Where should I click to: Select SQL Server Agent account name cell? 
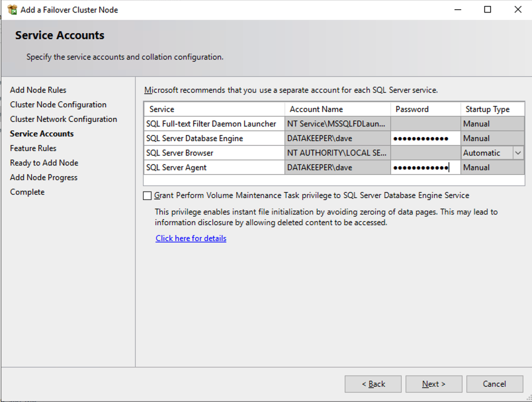(337, 168)
